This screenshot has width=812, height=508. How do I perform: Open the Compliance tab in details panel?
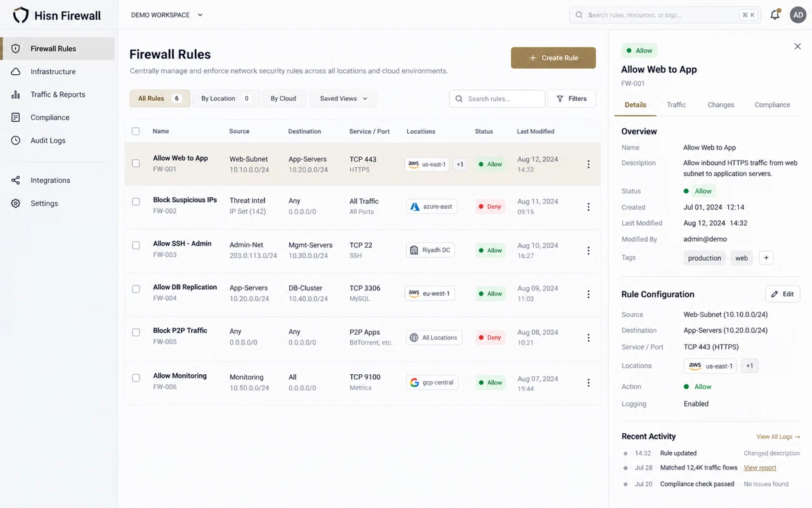tap(772, 105)
